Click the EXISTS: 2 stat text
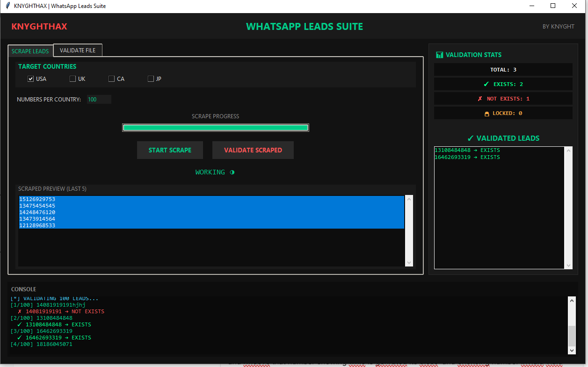The height and width of the screenshot is (367, 588). pyautogui.click(x=508, y=84)
